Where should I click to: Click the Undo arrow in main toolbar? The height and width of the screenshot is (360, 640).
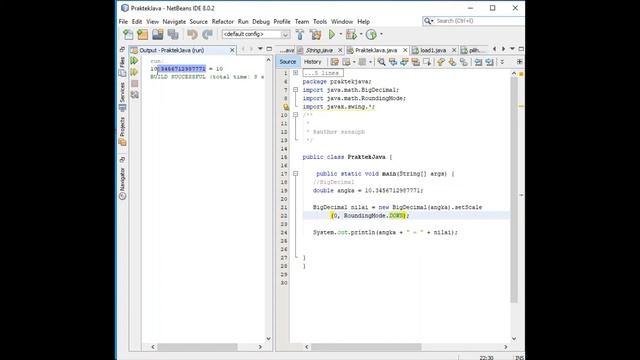click(192, 35)
